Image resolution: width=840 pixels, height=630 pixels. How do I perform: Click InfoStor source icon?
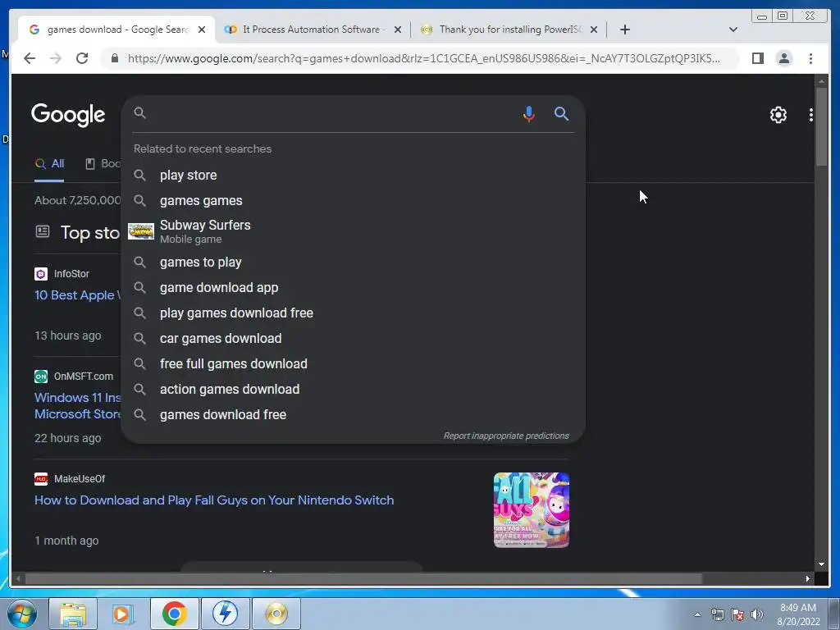[x=41, y=274]
